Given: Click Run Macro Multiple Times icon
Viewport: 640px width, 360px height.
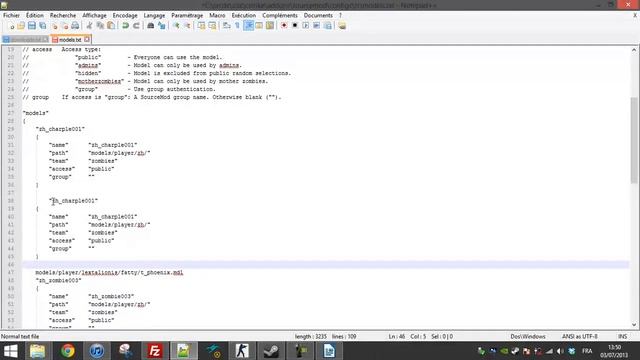Looking at the screenshot, I should click(x=316, y=26).
